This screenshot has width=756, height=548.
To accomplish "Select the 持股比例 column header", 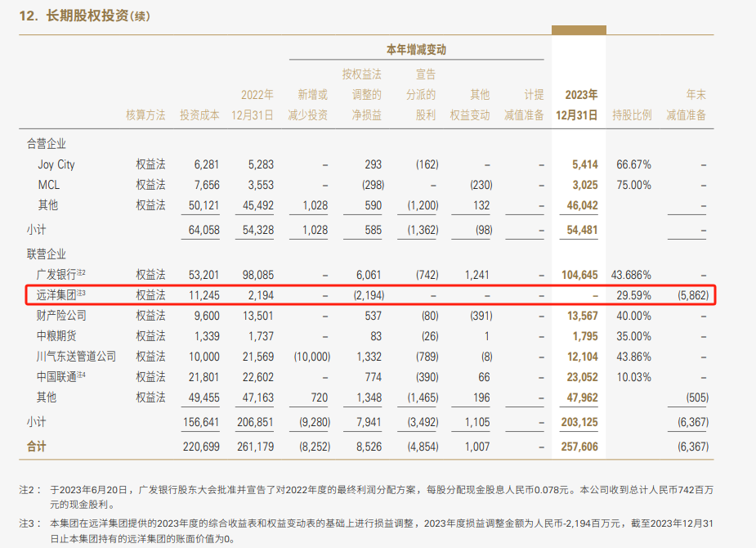I will 633,115.
